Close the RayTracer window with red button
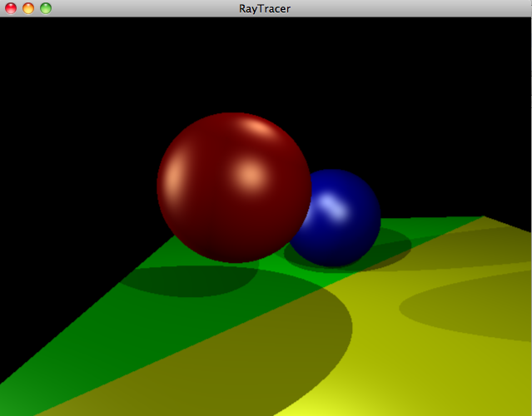532x416 pixels. tap(11, 8)
